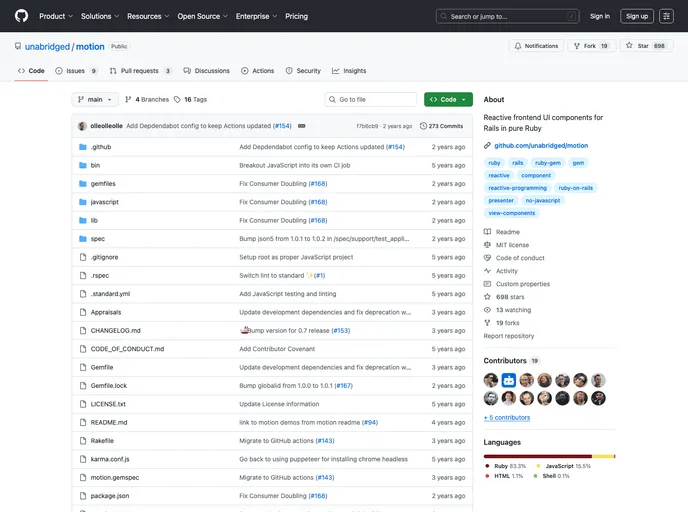Screen dimensions: 688x512
Task: Open the main branch selector dropdown
Action: 95,100
